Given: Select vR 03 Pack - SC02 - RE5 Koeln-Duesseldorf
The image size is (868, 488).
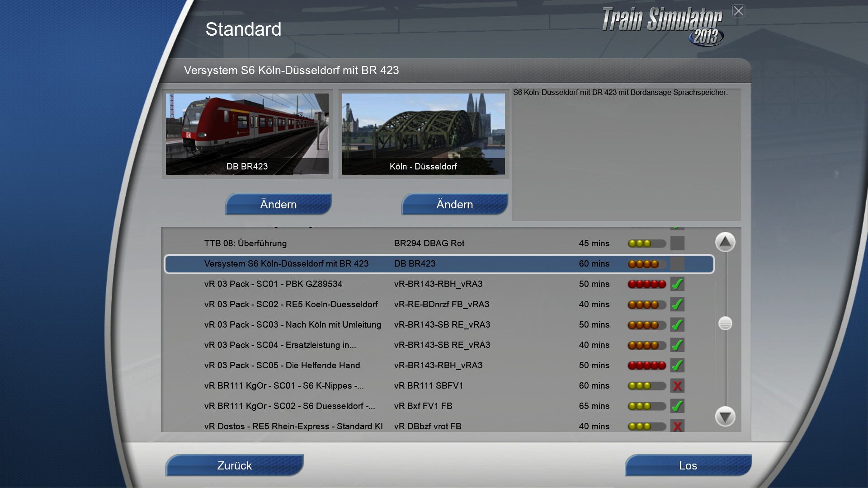Looking at the screenshot, I should coord(439,305).
